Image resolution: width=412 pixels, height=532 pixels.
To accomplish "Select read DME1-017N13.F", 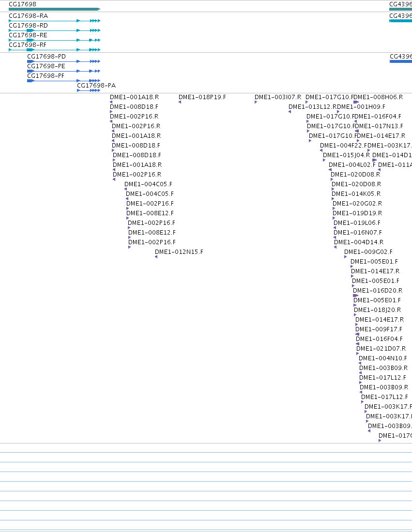I will [x=380, y=126].
